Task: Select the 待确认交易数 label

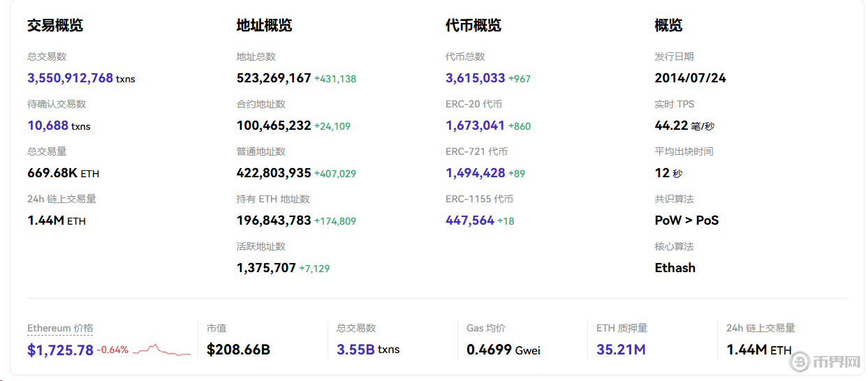Action: tap(57, 104)
